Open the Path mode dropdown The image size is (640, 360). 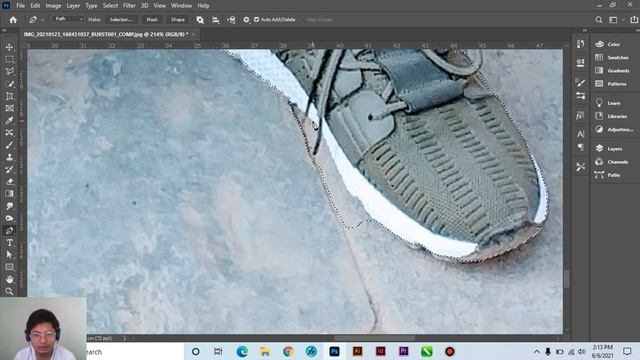69,19
